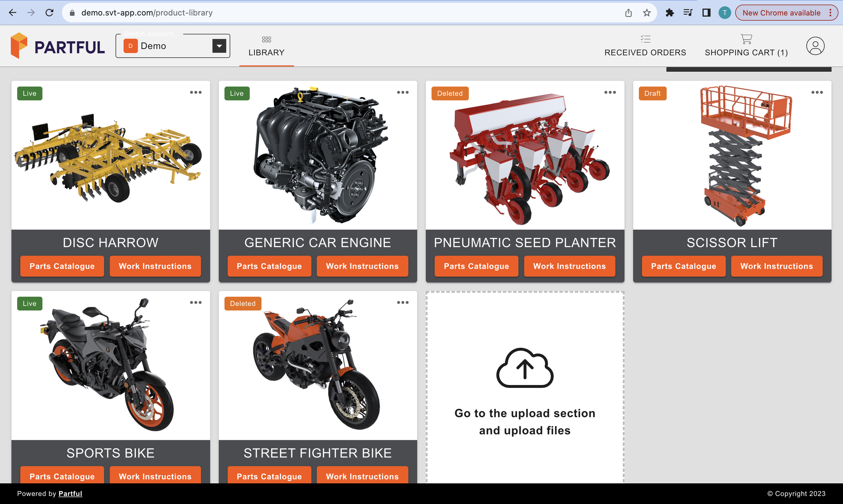
Task: Open the Shopping Cart icon
Action: coord(746,39)
